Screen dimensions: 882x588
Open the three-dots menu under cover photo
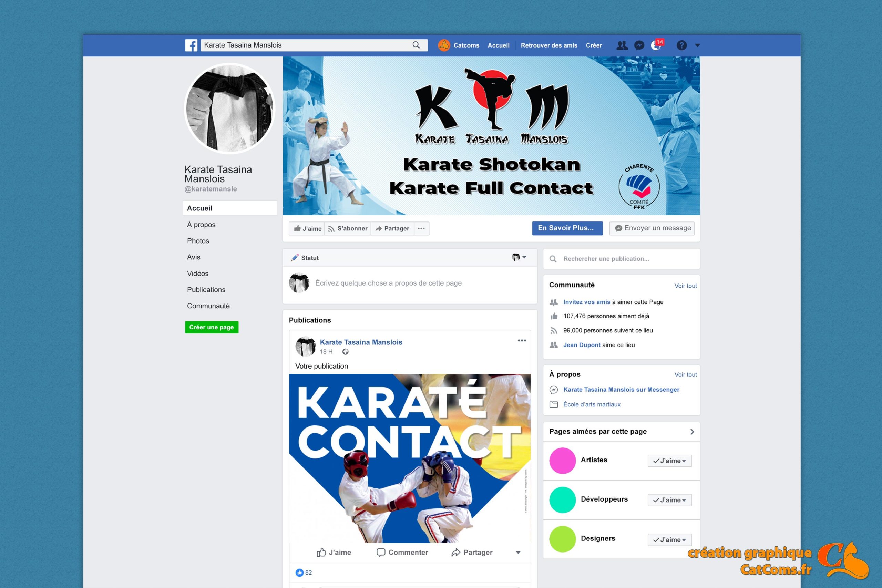click(x=421, y=228)
